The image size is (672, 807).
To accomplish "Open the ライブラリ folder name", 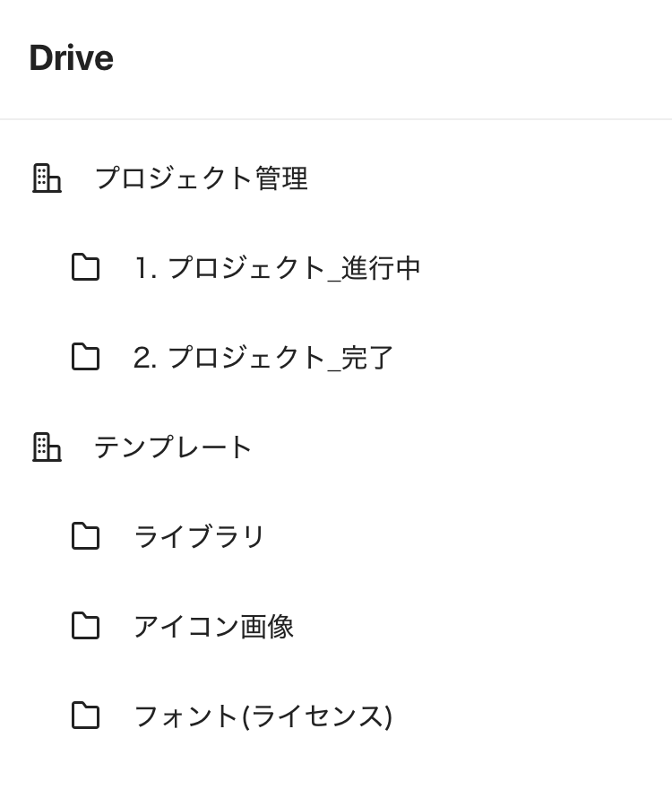I will coord(199,536).
